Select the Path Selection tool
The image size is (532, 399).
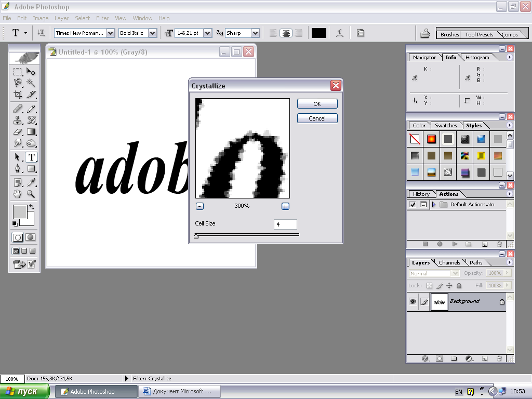coord(18,157)
